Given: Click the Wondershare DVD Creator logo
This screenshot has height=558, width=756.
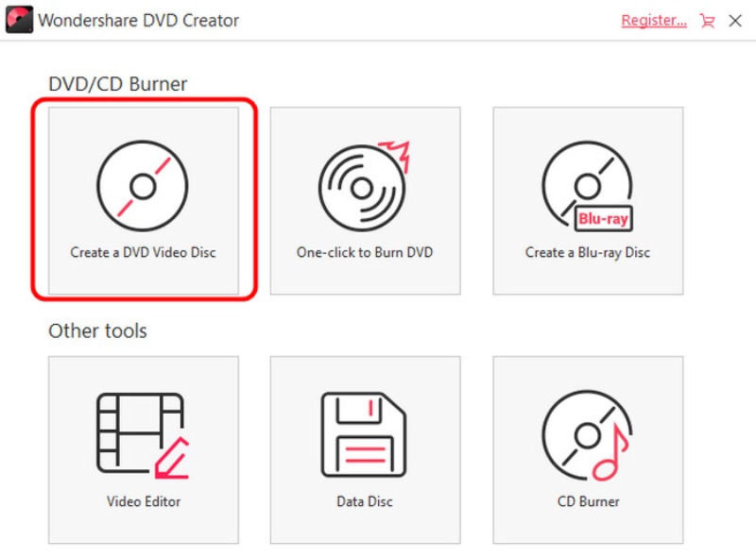Looking at the screenshot, I should click(x=19, y=20).
